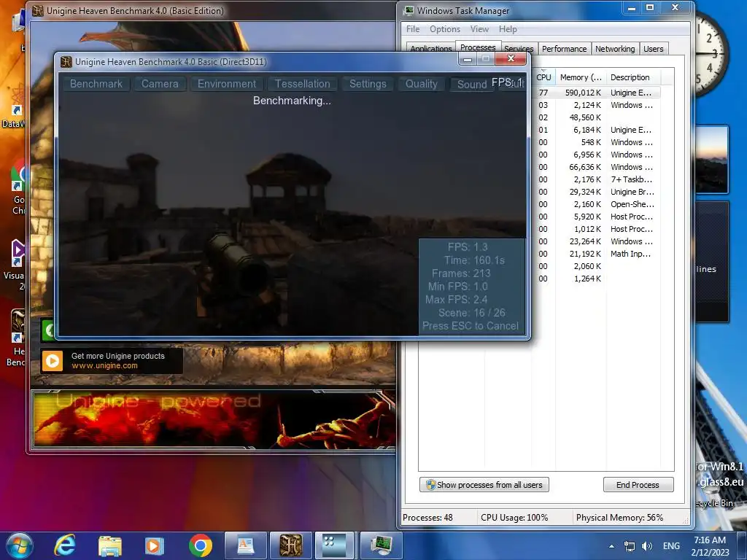Select the process using 66,636 K memory
This screenshot has width=747, height=560.
595,167
